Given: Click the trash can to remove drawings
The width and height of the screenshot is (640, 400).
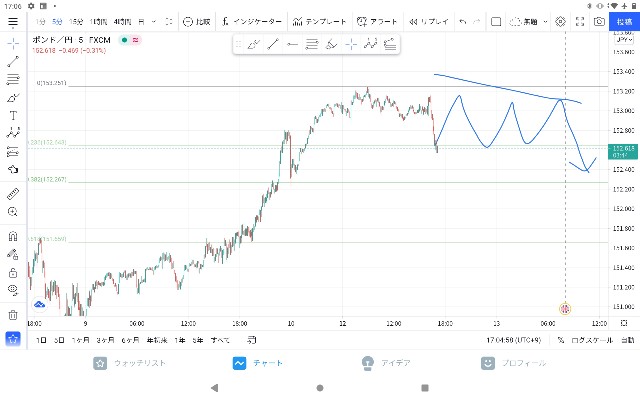Looking at the screenshot, I should (x=13, y=315).
